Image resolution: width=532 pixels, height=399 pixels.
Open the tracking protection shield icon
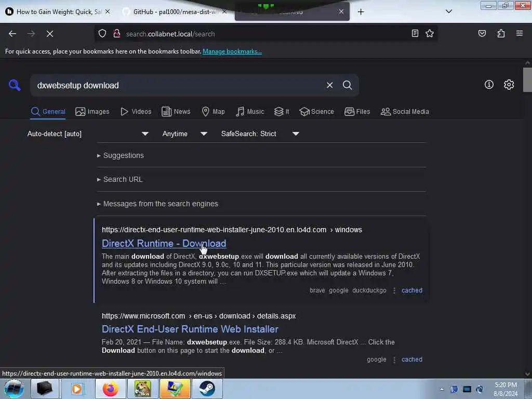point(102,34)
